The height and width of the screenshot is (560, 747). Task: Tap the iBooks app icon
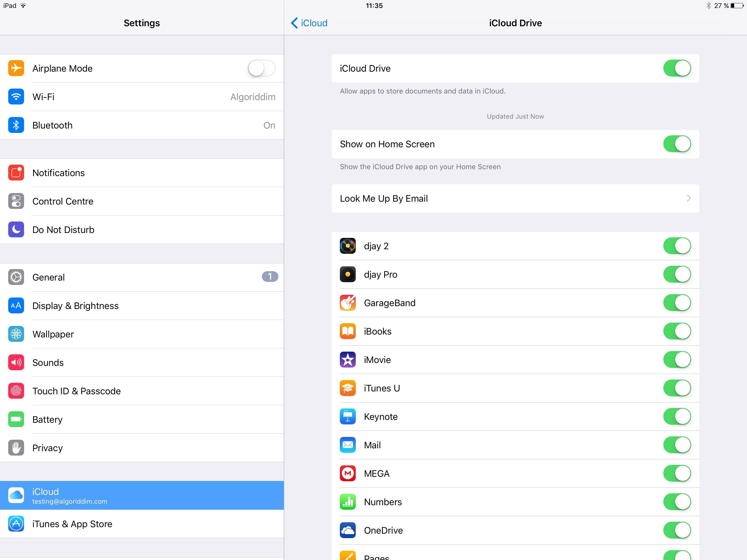point(348,331)
